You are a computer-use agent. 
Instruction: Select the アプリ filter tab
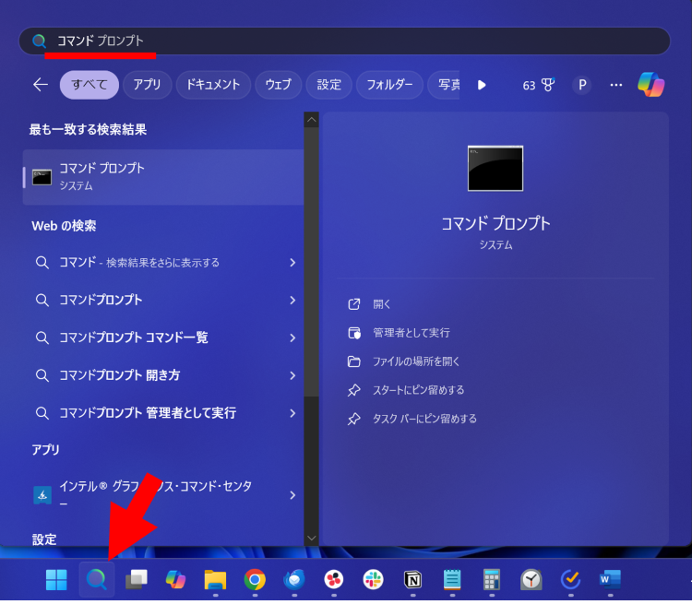[x=147, y=85]
